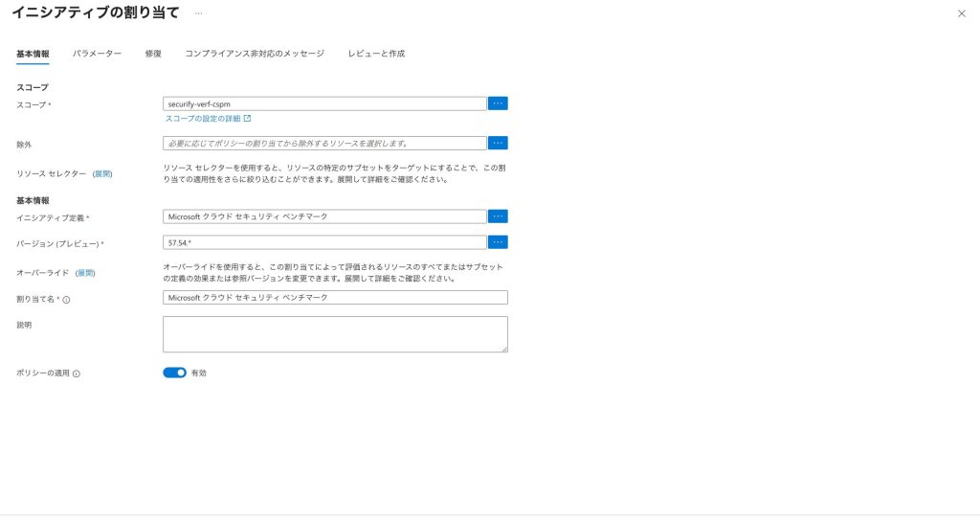Image resolution: width=980 pixels, height=521 pixels.
Task: Click the 説明 description text area
Action: pos(335,334)
